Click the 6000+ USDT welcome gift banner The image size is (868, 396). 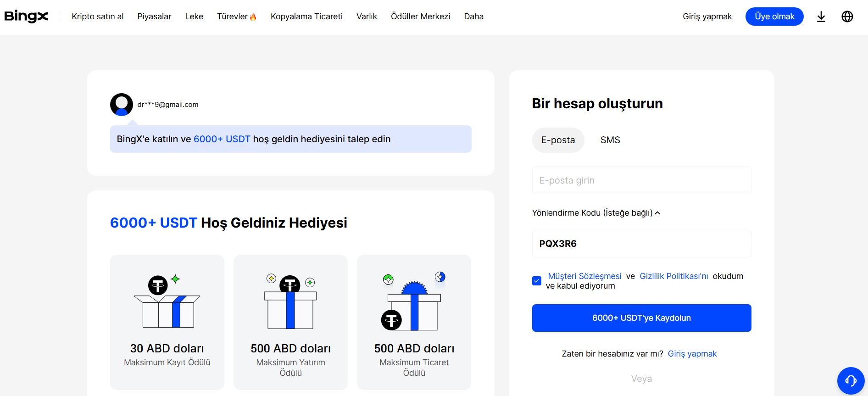[290, 139]
